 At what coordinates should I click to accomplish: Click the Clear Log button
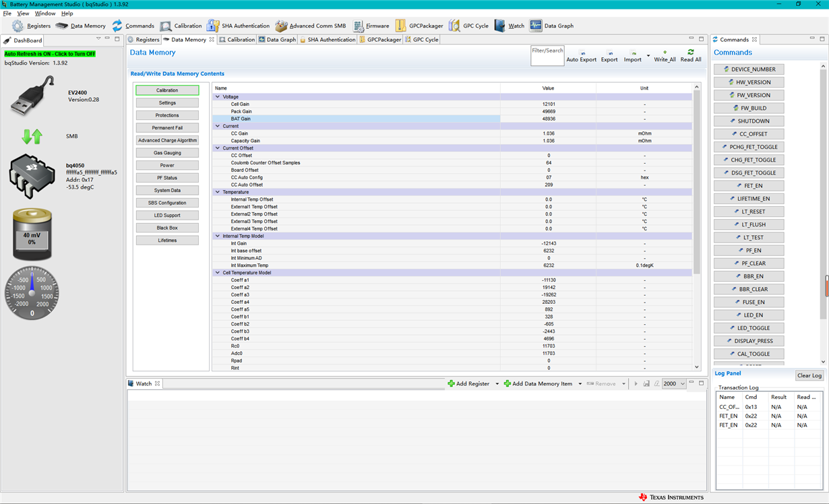tap(809, 375)
